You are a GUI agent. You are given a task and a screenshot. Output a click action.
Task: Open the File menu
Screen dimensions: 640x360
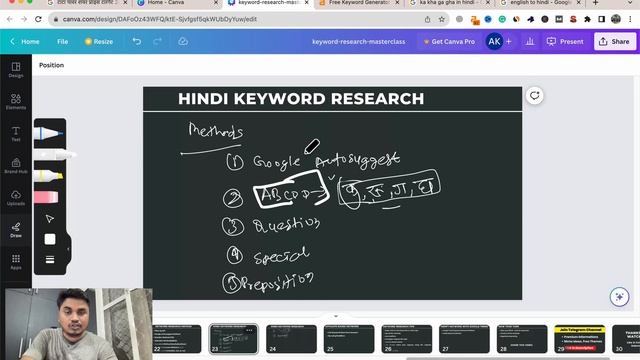pos(62,41)
